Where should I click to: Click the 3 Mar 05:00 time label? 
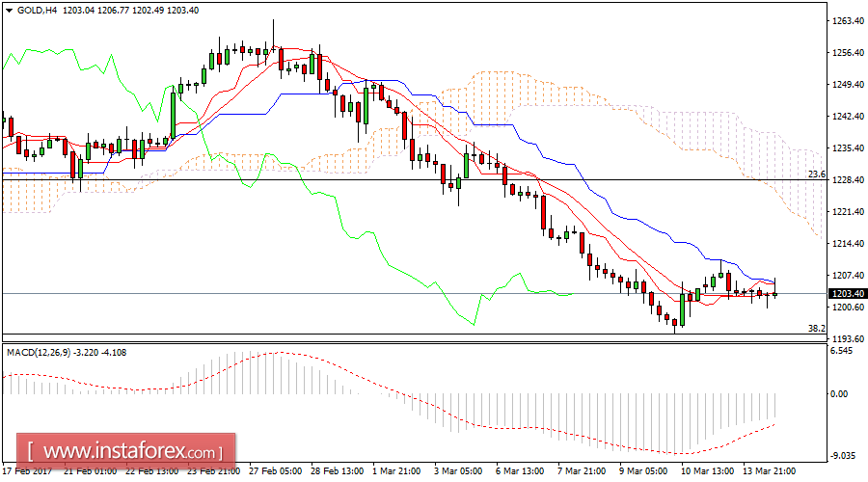click(x=458, y=471)
